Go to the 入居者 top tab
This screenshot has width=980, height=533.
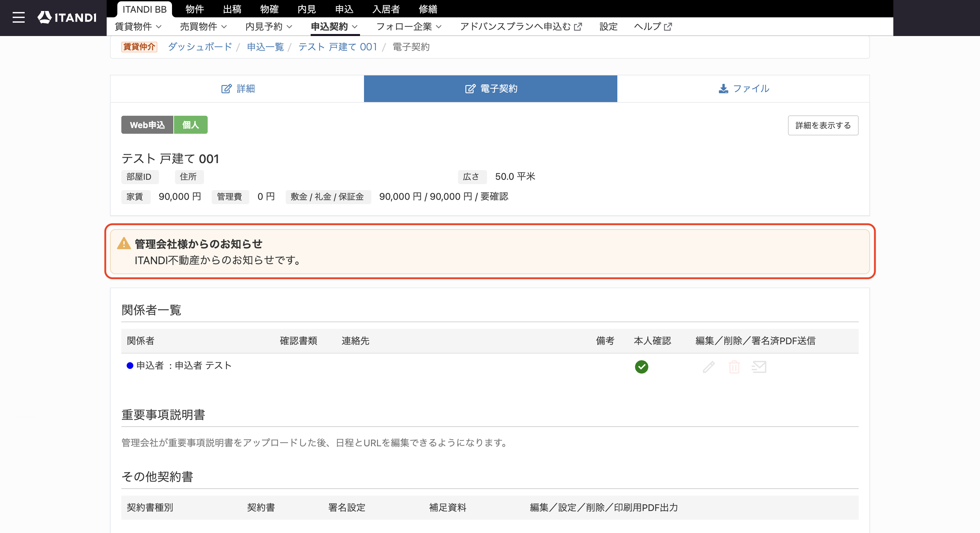pos(386,9)
